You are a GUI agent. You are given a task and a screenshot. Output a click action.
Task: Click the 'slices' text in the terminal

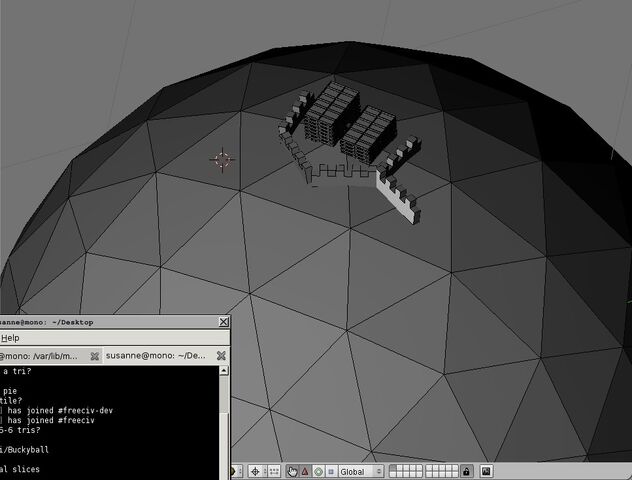pos(26,469)
